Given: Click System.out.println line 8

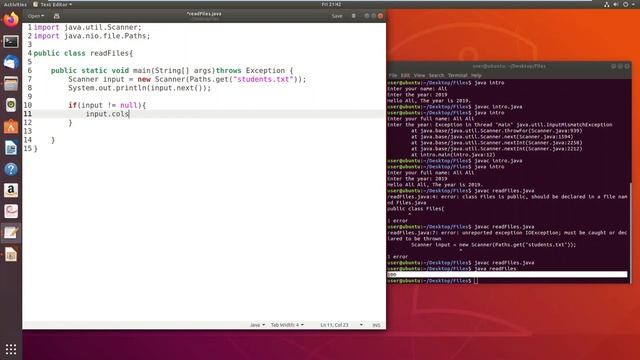Looking at the screenshot, I should point(140,88).
